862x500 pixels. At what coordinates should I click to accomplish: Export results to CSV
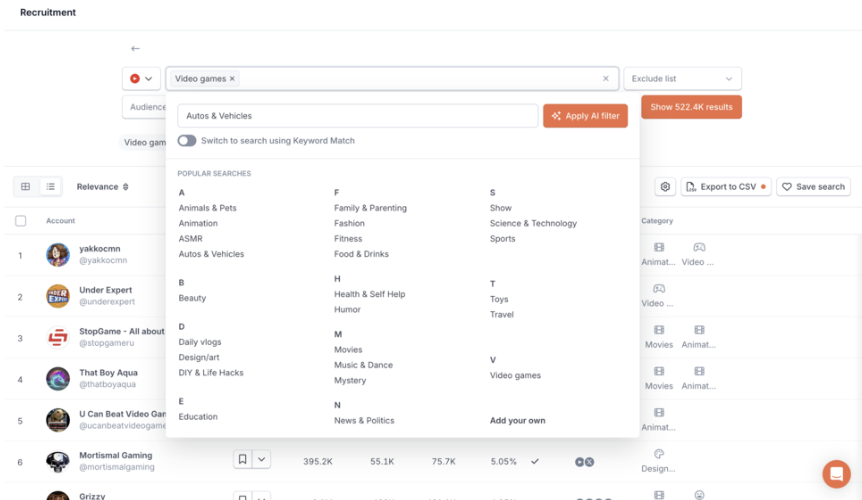[x=726, y=187]
